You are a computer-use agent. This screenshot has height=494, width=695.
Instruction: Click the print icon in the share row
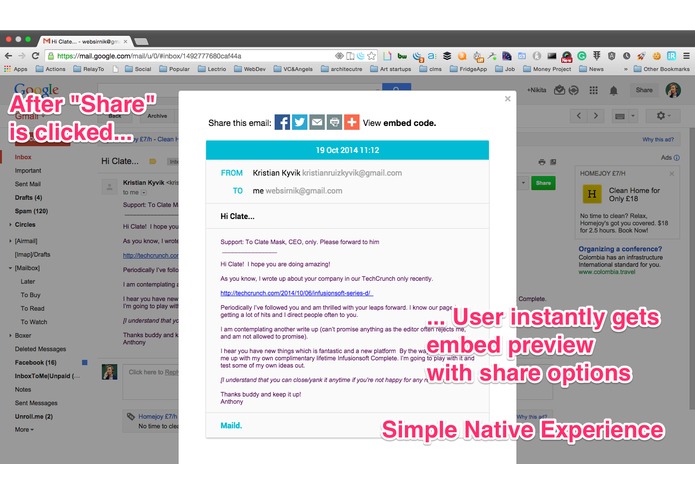[x=334, y=122]
